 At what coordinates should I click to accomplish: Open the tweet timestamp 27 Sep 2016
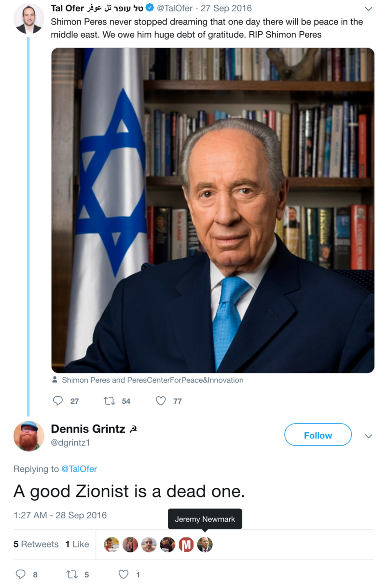226,8
